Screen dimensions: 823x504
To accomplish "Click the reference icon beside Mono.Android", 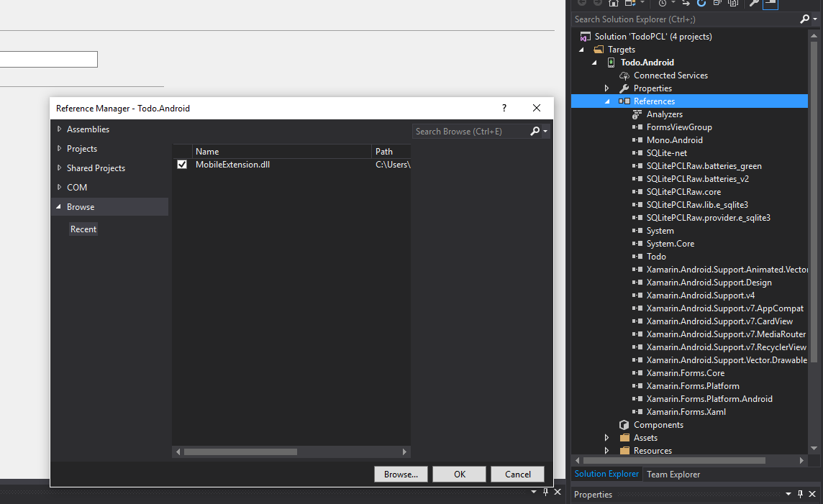I will point(637,140).
